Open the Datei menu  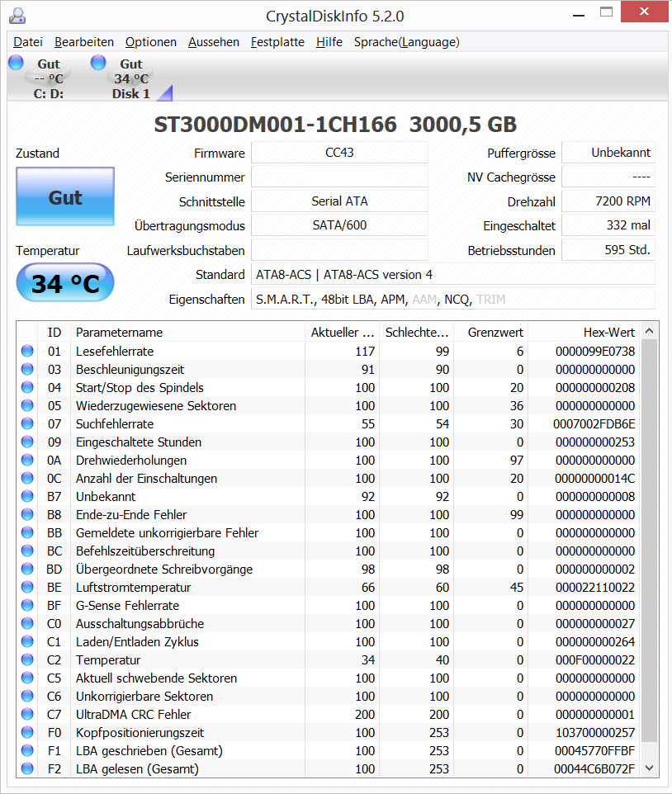point(28,42)
